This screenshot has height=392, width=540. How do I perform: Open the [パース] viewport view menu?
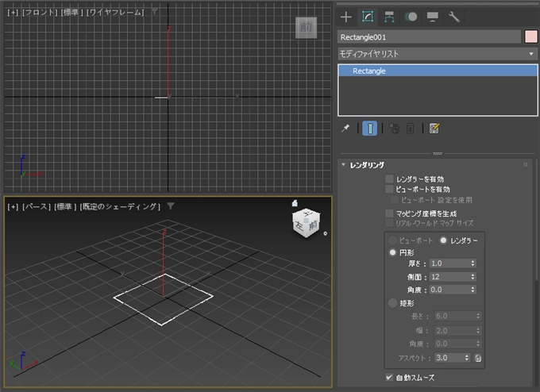(37, 206)
